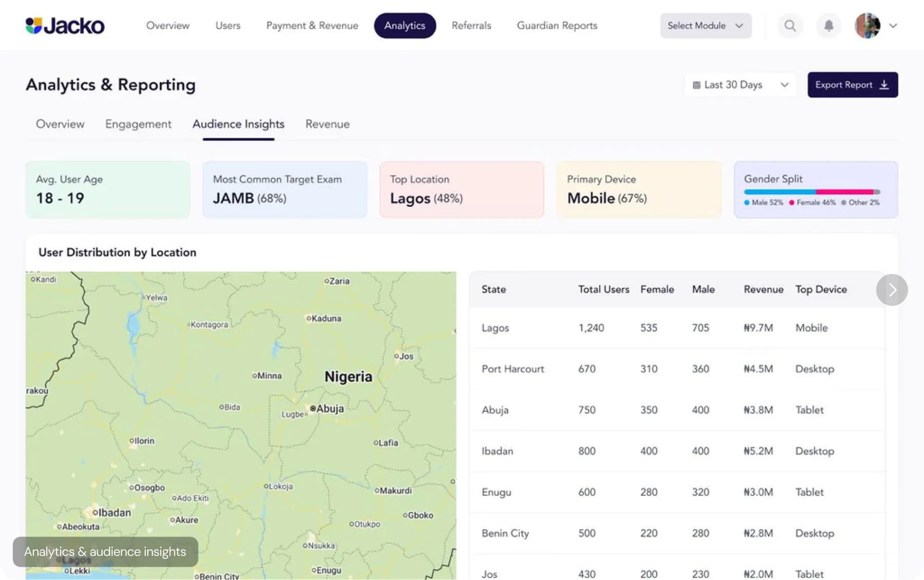The height and width of the screenshot is (580, 924).
Task: Open Payment & Revenue navigation item
Action: [312, 26]
